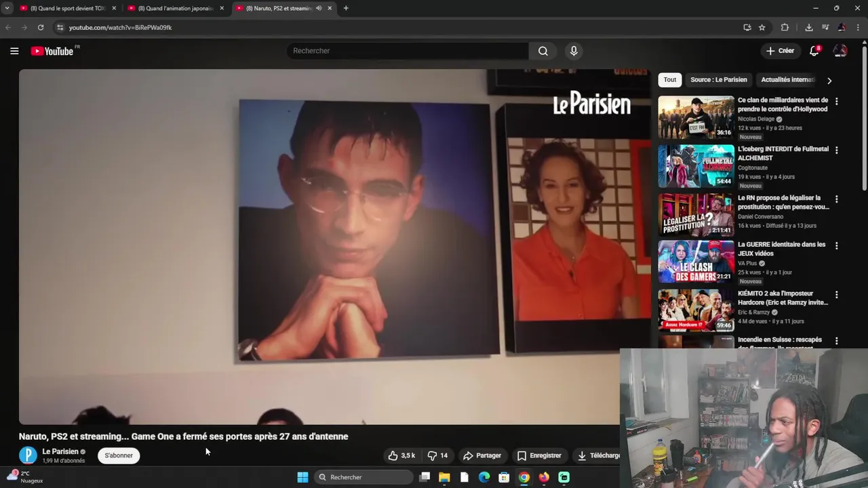Open Task View on the taskbar
Viewport: 868px width, 488px height.
click(x=425, y=477)
